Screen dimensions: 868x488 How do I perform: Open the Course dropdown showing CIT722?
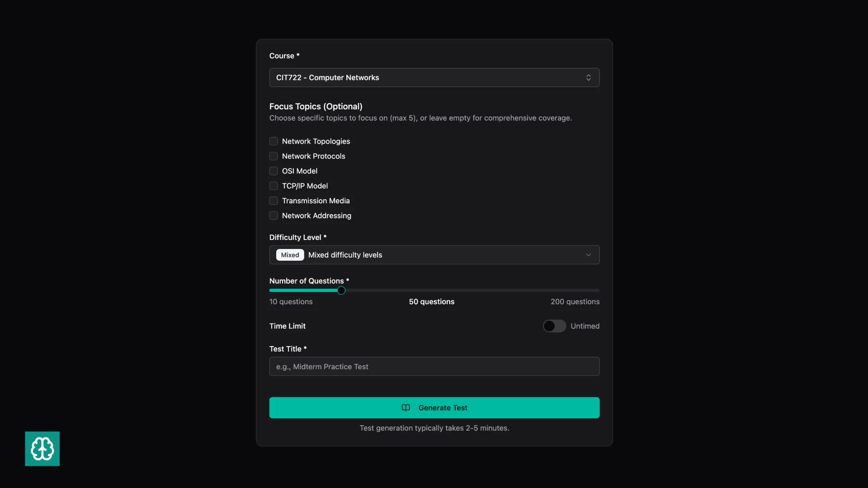[425, 78]
